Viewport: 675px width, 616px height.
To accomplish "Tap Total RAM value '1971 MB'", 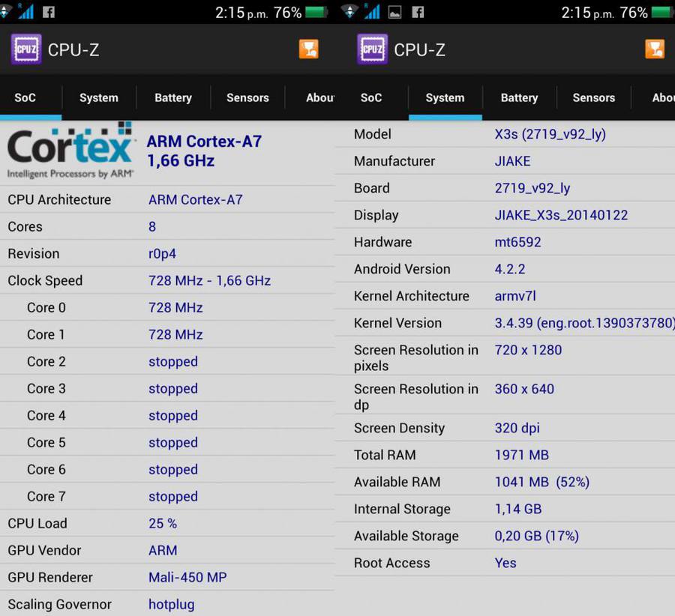I will click(522, 455).
